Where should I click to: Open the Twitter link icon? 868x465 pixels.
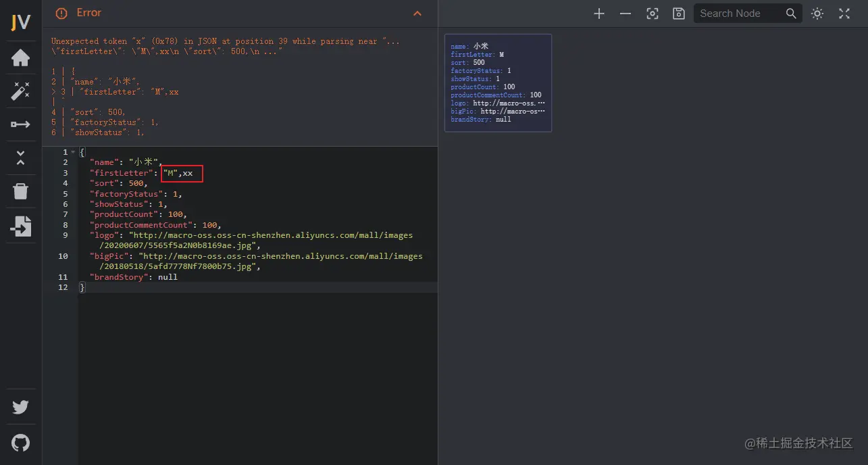(x=20, y=407)
